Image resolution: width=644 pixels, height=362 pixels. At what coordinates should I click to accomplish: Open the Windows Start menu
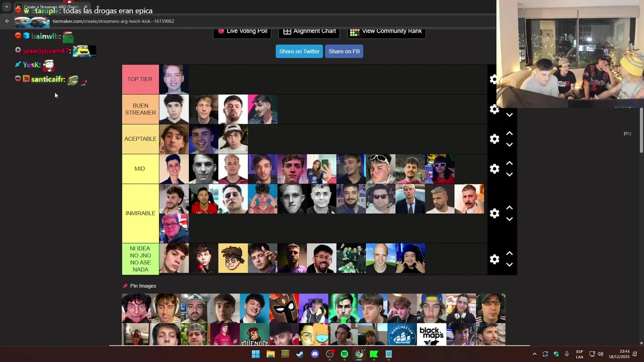[x=256, y=354]
